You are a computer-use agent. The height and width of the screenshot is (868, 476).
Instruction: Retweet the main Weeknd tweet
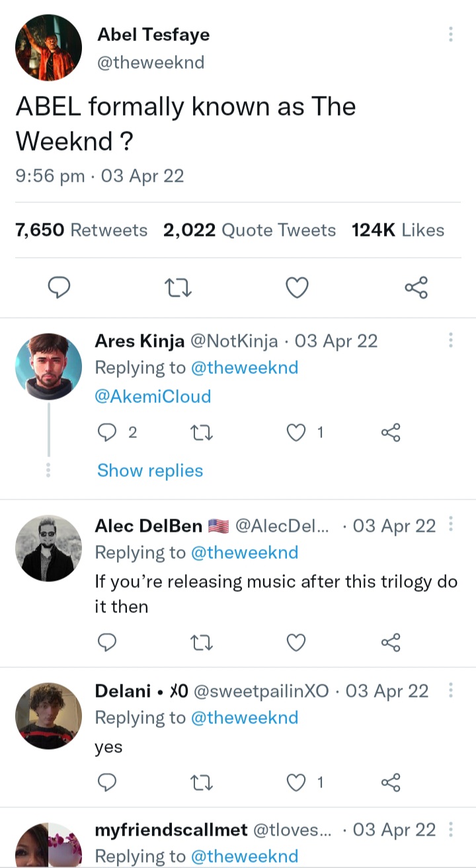178,287
